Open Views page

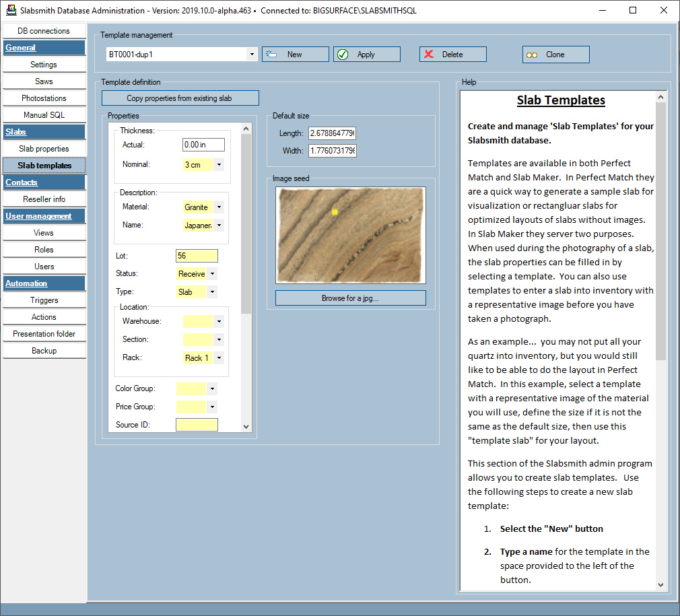(44, 233)
